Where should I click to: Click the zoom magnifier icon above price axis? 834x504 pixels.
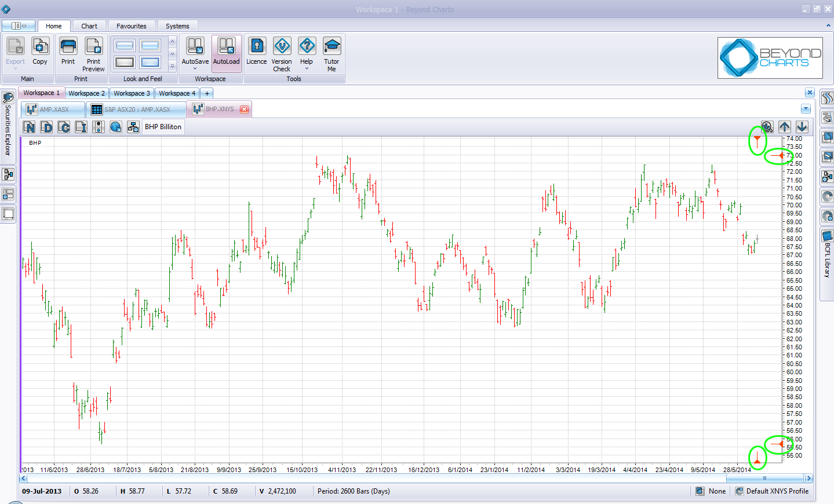coord(767,127)
